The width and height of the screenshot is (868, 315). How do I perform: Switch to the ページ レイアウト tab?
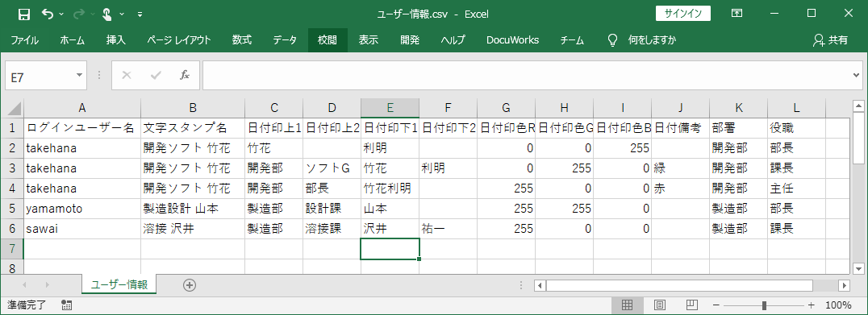pos(179,39)
